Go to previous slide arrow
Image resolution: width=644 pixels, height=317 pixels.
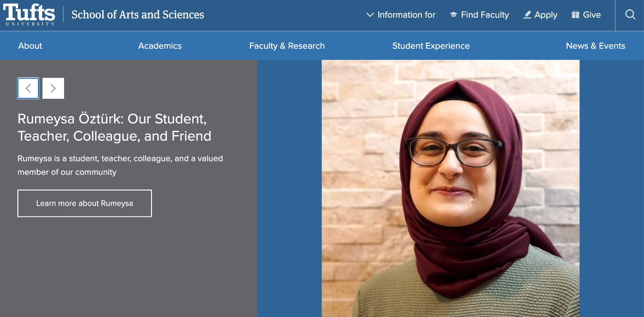(28, 88)
